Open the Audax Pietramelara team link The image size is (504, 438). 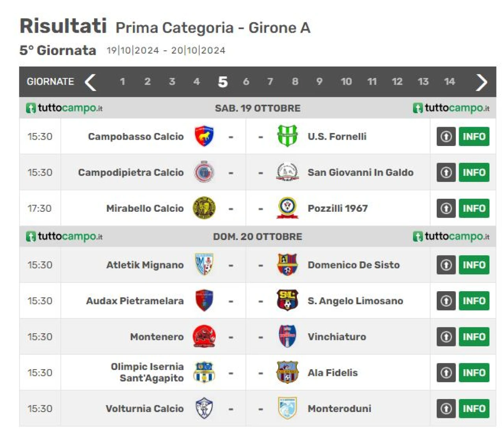(135, 301)
